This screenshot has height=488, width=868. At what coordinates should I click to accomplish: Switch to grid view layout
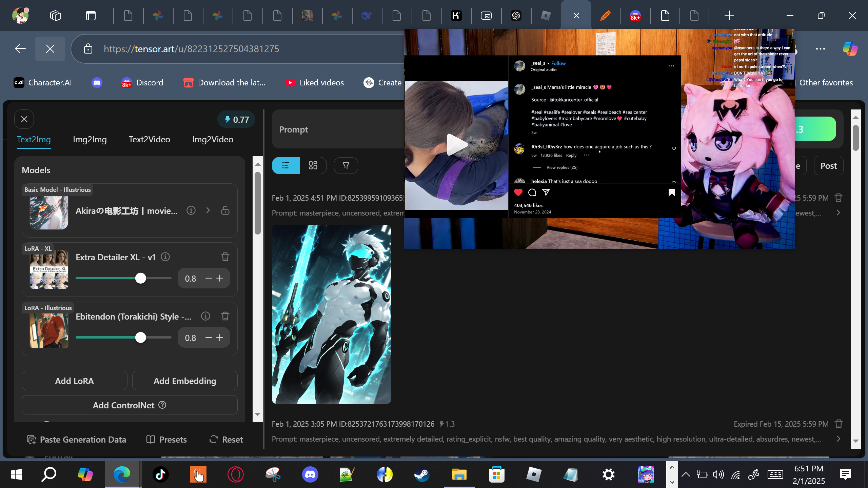tap(313, 165)
